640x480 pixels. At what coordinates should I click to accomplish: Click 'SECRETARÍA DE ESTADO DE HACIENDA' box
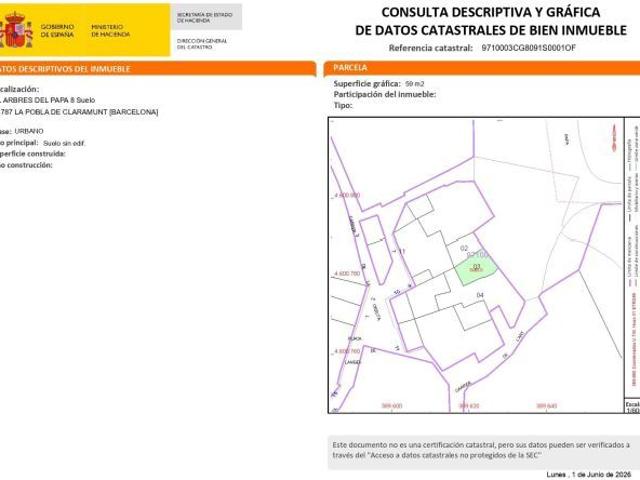(x=206, y=17)
